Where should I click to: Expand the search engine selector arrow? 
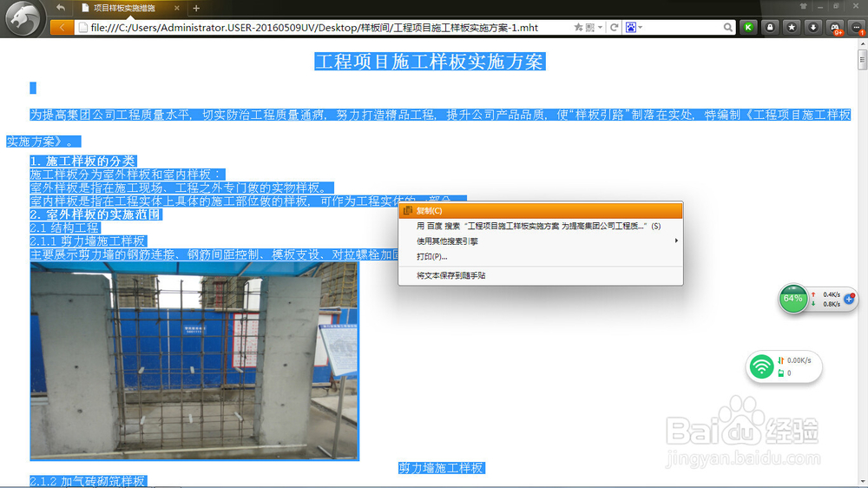click(641, 27)
